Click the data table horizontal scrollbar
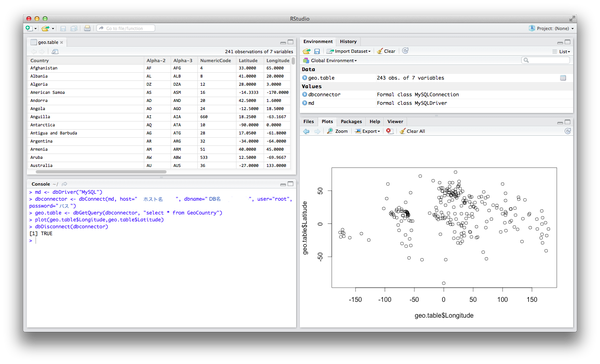This screenshot has width=600, height=364. tap(101, 172)
